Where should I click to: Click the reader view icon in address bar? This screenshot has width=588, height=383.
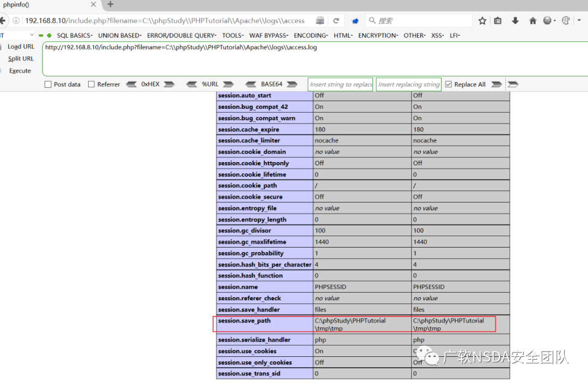[320, 21]
